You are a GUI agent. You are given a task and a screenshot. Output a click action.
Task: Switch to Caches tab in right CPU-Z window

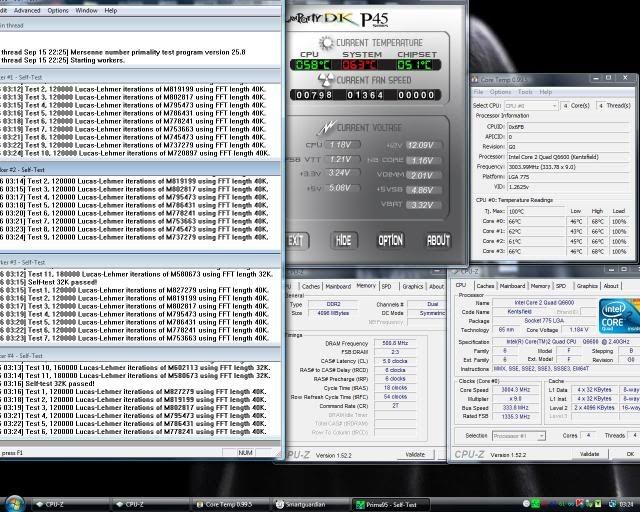tap(485, 286)
